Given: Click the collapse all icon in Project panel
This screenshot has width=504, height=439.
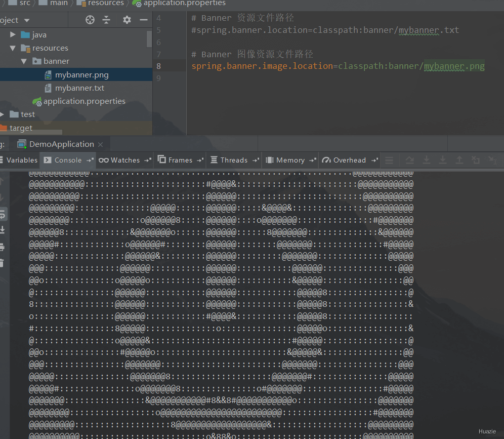Looking at the screenshot, I should tap(106, 20).
